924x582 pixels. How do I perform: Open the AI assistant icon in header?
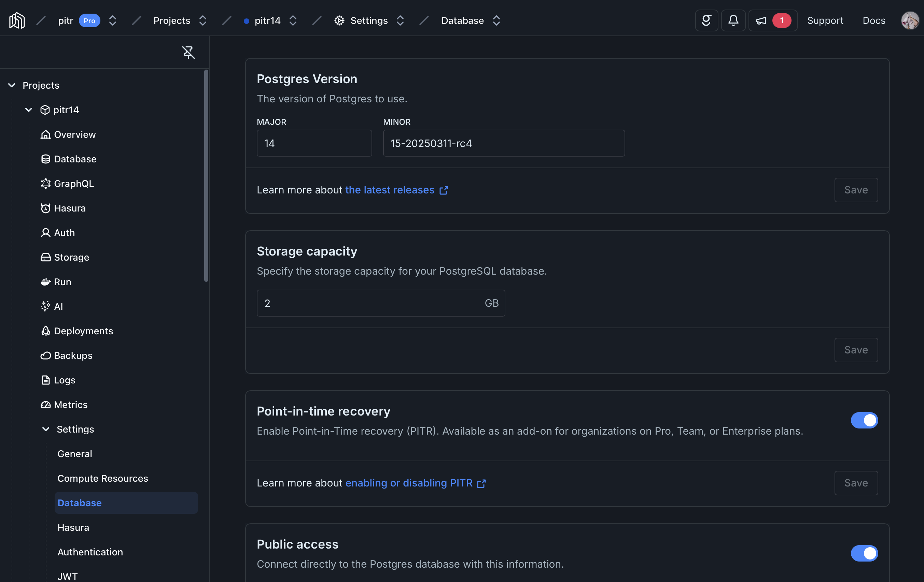(x=706, y=20)
